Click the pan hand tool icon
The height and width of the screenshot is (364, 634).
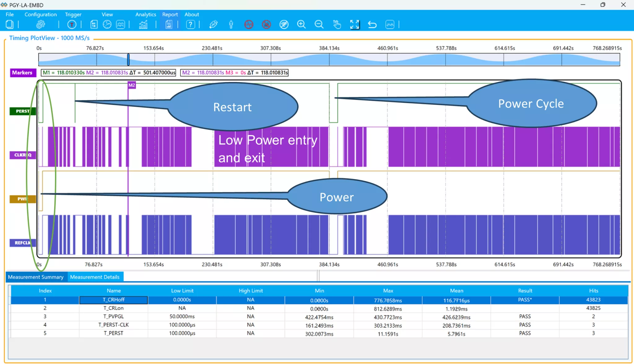(337, 24)
